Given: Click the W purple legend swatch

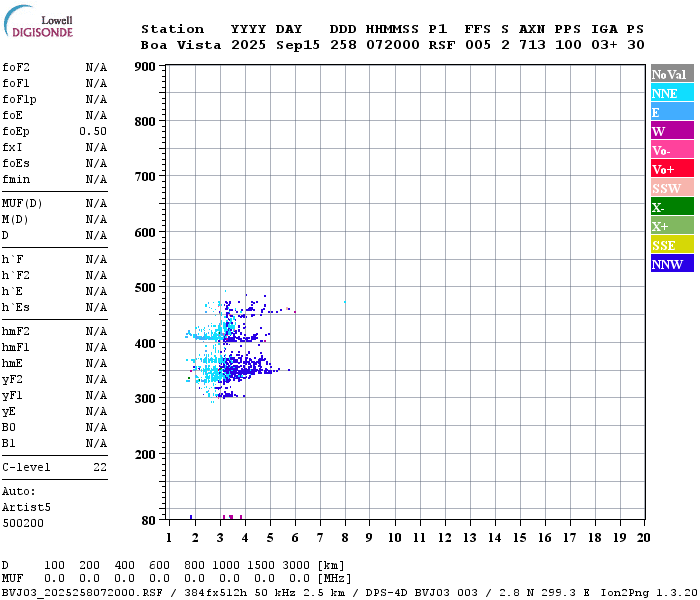Looking at the screenshot, I should click(x=672, y=131).
